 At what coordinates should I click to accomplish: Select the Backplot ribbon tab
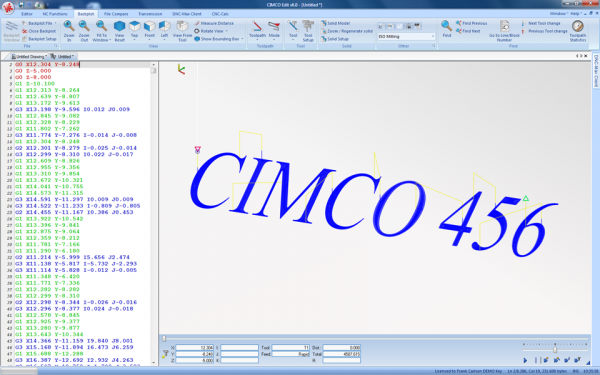[x=86, y=14]
